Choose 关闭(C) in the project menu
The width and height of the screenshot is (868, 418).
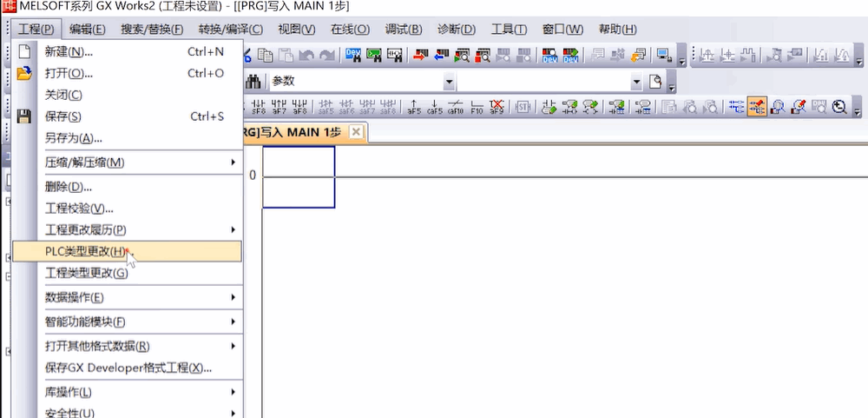pos(128,95)
